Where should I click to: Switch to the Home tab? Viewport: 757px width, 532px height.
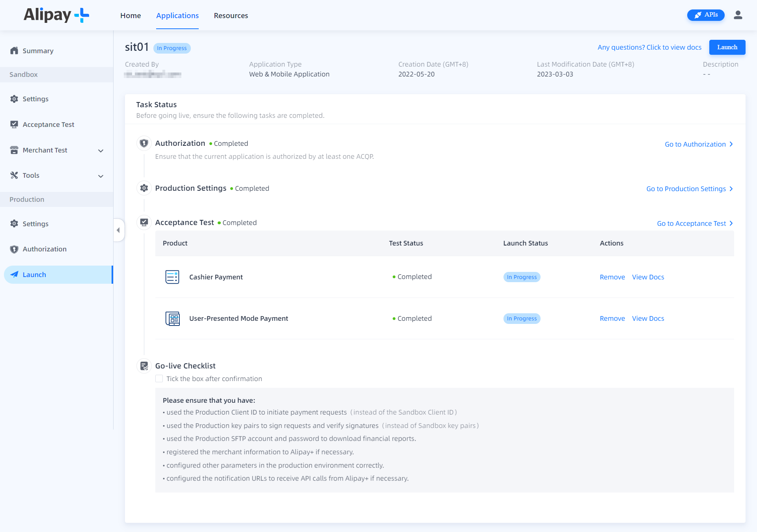pos(131,15)
